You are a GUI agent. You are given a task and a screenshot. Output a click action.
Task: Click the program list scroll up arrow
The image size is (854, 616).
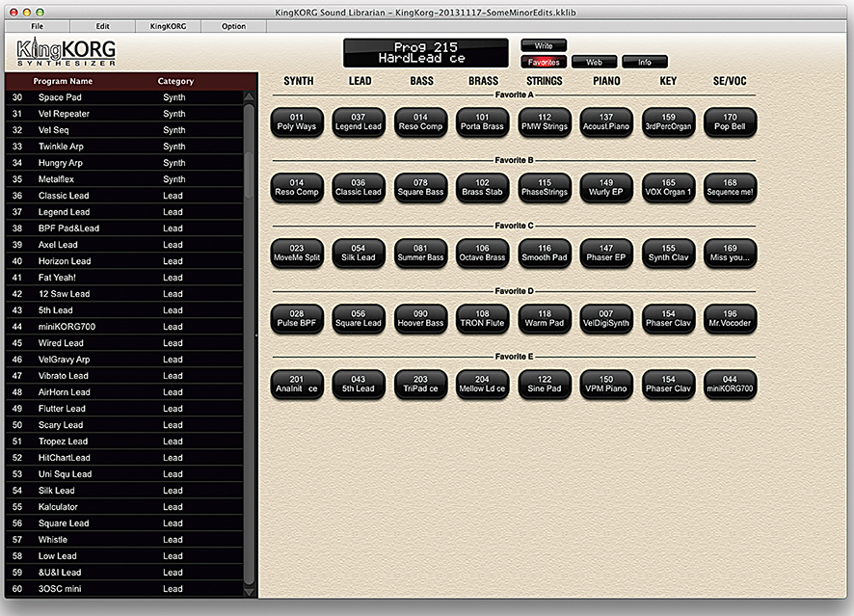[249, 97]
